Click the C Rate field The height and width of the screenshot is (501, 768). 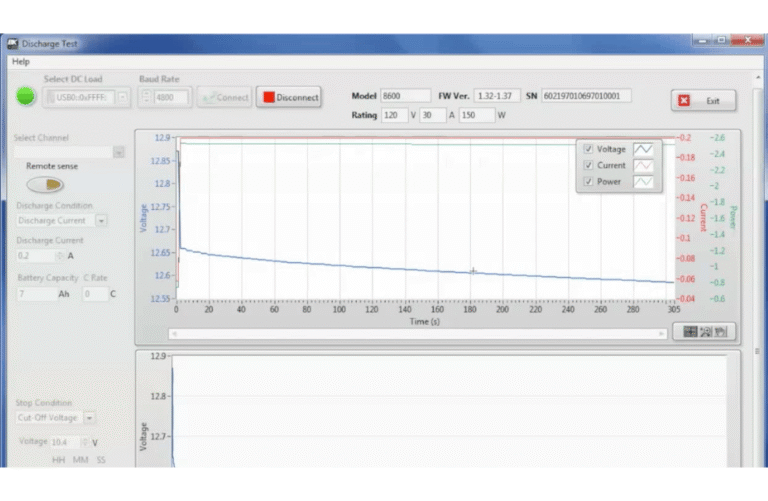[95, 294]
